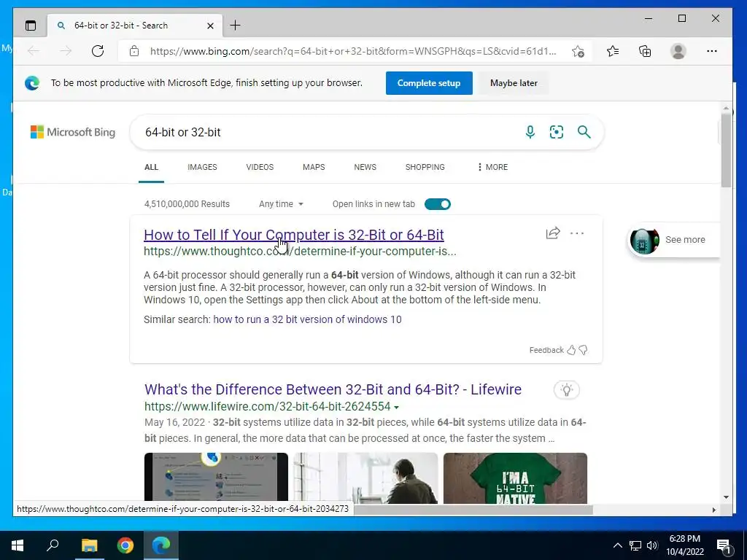Click the lightbulb insights icon for Lifewire
Screen dimensions: 747x560
[566, 390]
